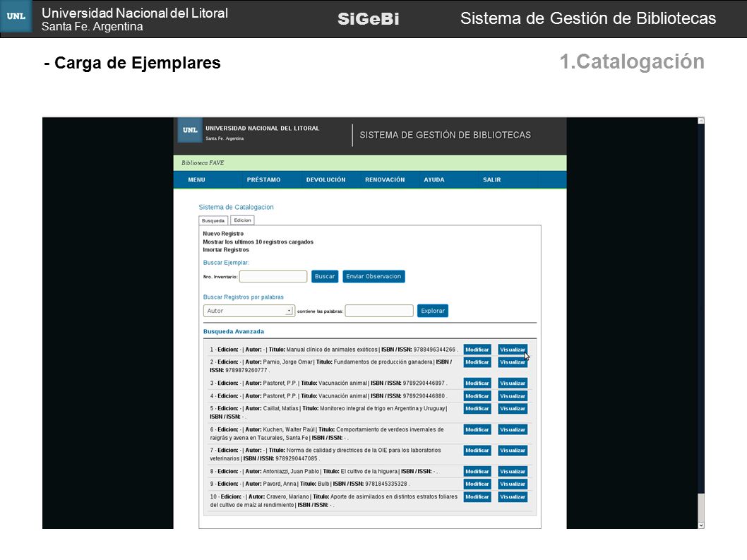Focus the 'contiene las palabras' text field

tap(379, 311)
